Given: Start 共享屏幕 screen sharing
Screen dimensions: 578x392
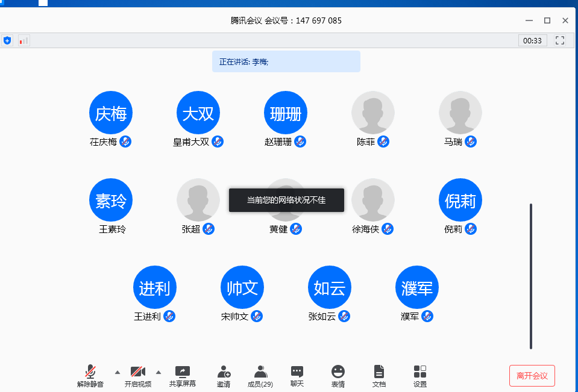Looking at the screenshot, I should point(182,376).
